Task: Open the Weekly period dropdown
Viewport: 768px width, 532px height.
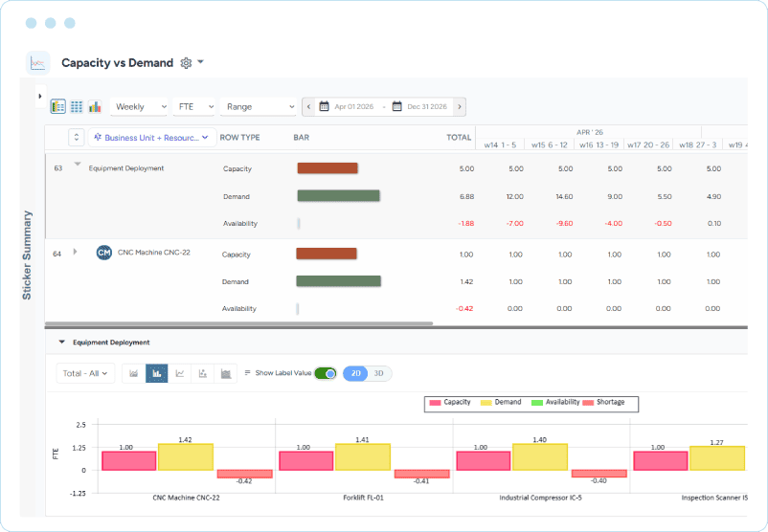Action: [x=140, y=107]
